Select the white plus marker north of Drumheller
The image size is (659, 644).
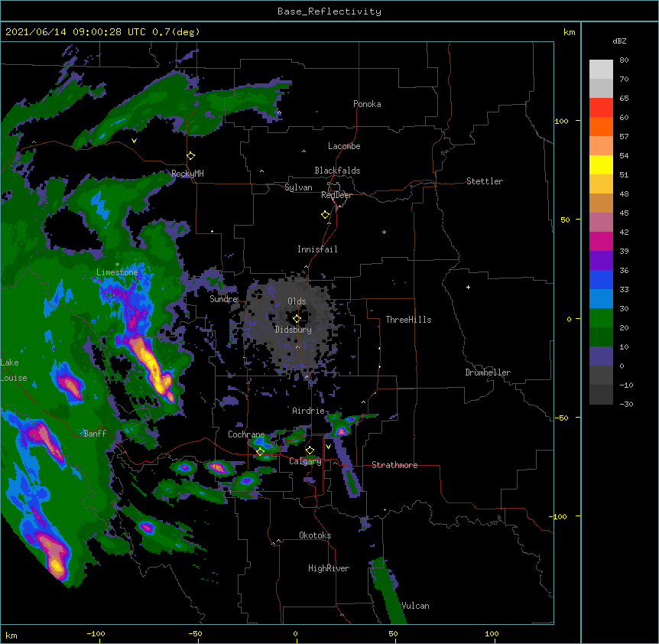tap(468, 287)
